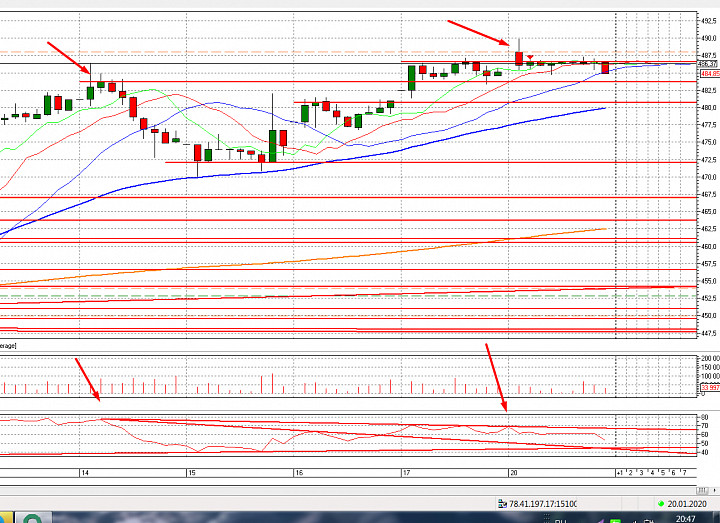Select the volume value label 33 997
The width and height of the screenshot is (720, 523).
tap(710, 388)
